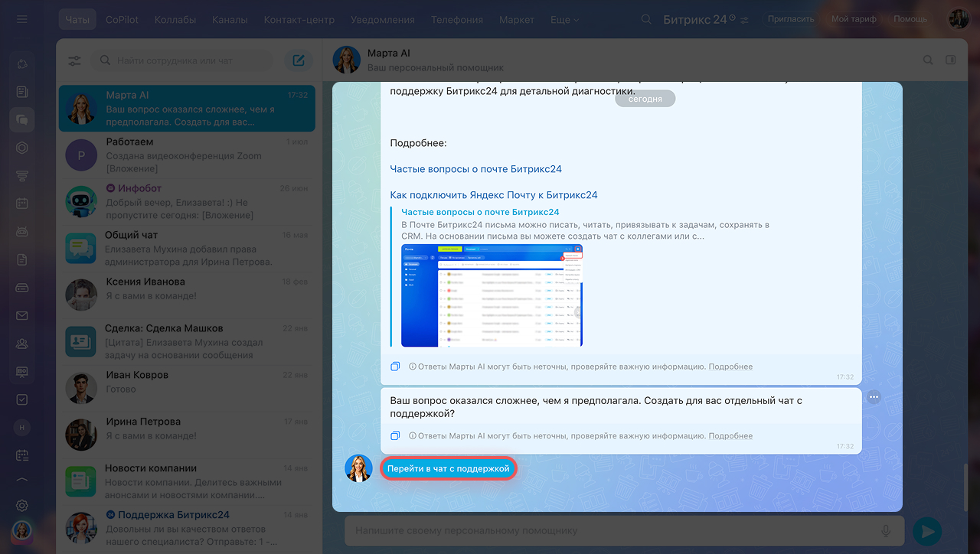Expand collapsed left sidebar section arrow
The image size is (980, 554).
point(22,481)
